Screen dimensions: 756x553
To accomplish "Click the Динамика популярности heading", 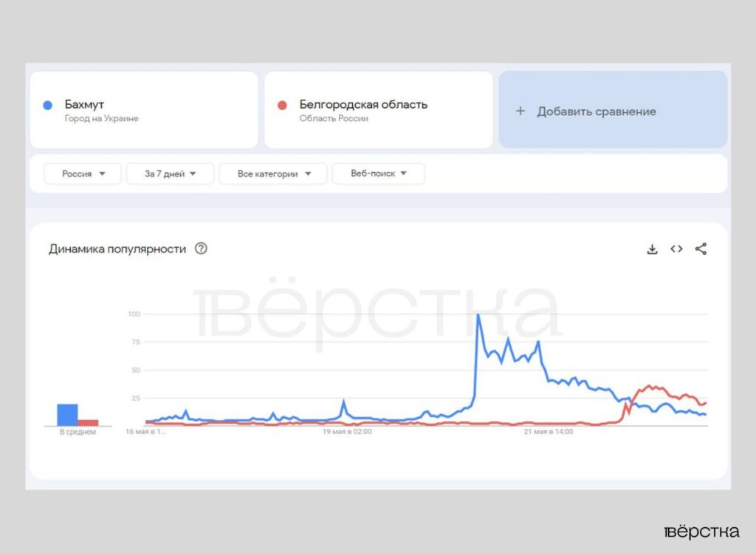I will [117, 249].
